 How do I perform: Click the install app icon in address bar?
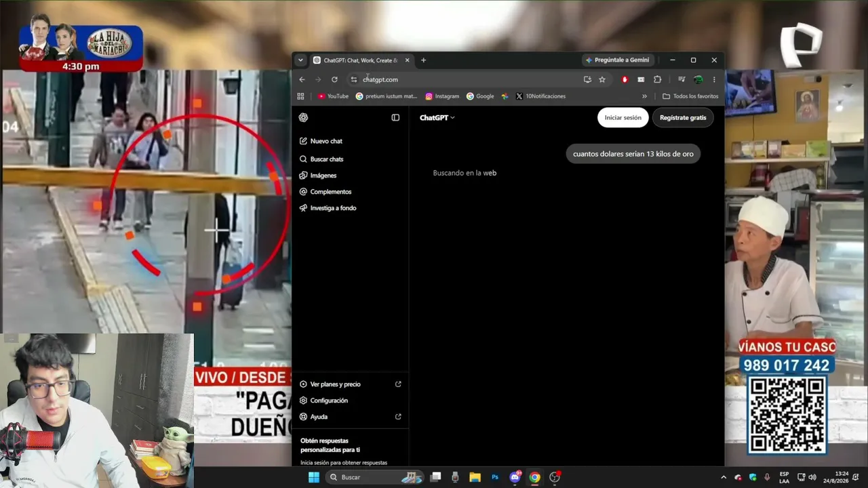[x=587, y=79]
